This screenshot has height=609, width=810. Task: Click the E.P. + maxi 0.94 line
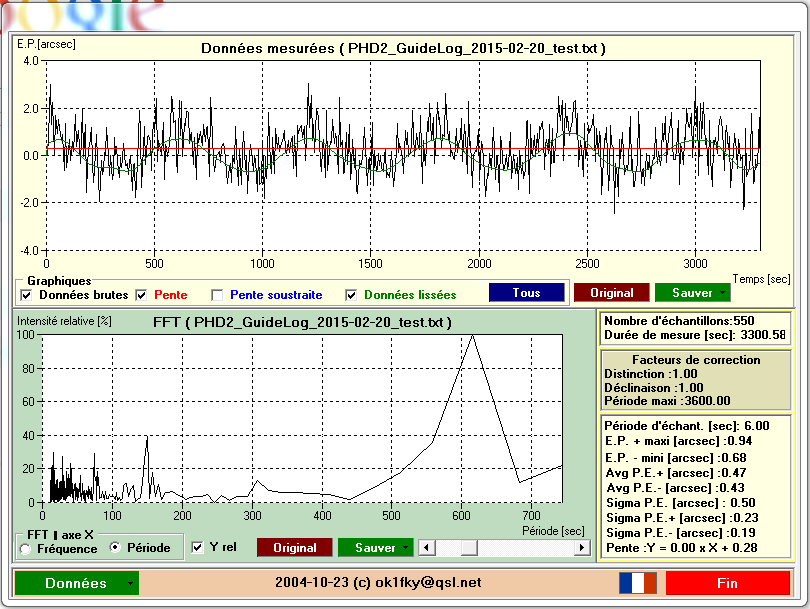(x=679, y=441)
